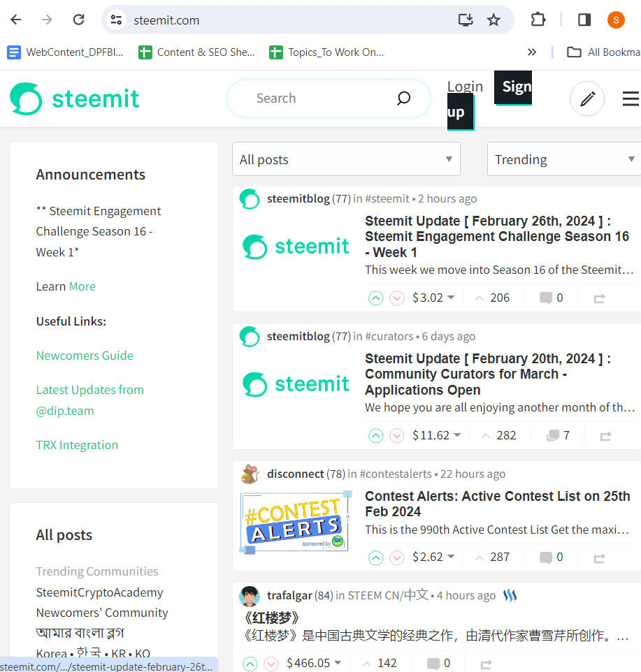Open the hamburger main menu
This screenshot has height=672, width=641.
tap(631, 98)
